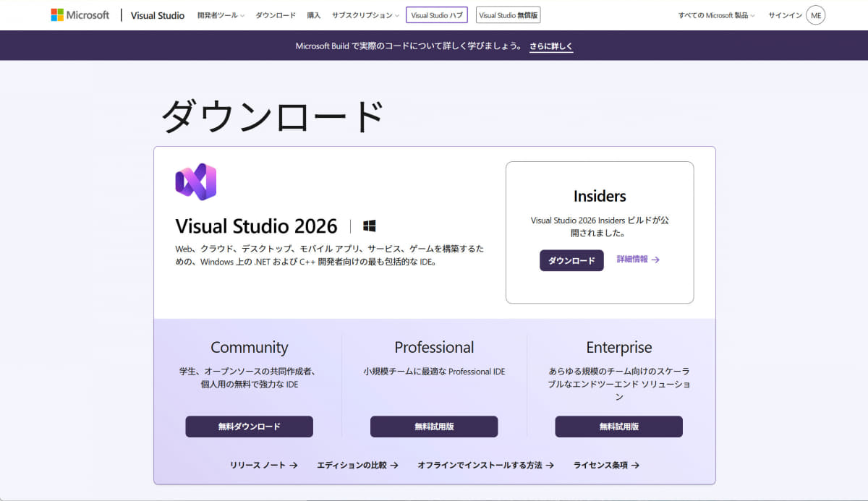Click the Insiders heading text
This screenshot has width=868, height=501.
(600, 196)
